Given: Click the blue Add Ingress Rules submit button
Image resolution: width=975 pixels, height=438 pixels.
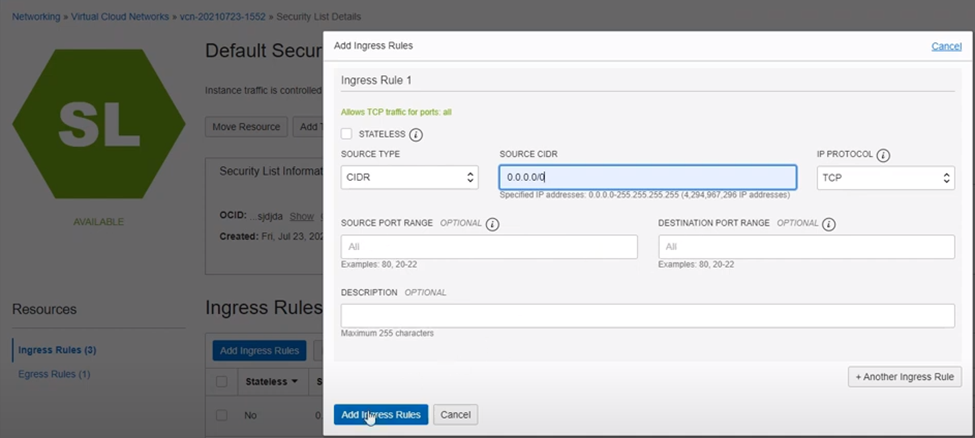Looking at the screenshot, I should 381,414.
